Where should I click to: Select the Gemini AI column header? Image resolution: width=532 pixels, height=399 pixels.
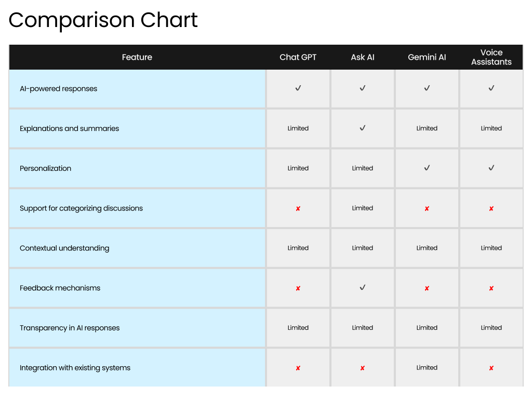(427, 57)
